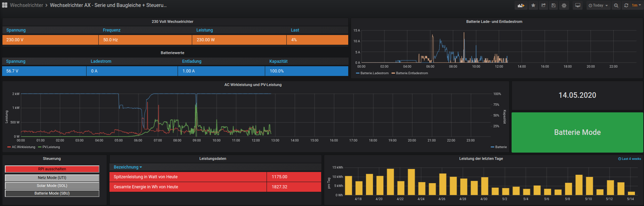The height and width of the screenshot is (206, 644).
Task: Switch to Netz Mode (UTI)
Action: click(x=52, y=178)
